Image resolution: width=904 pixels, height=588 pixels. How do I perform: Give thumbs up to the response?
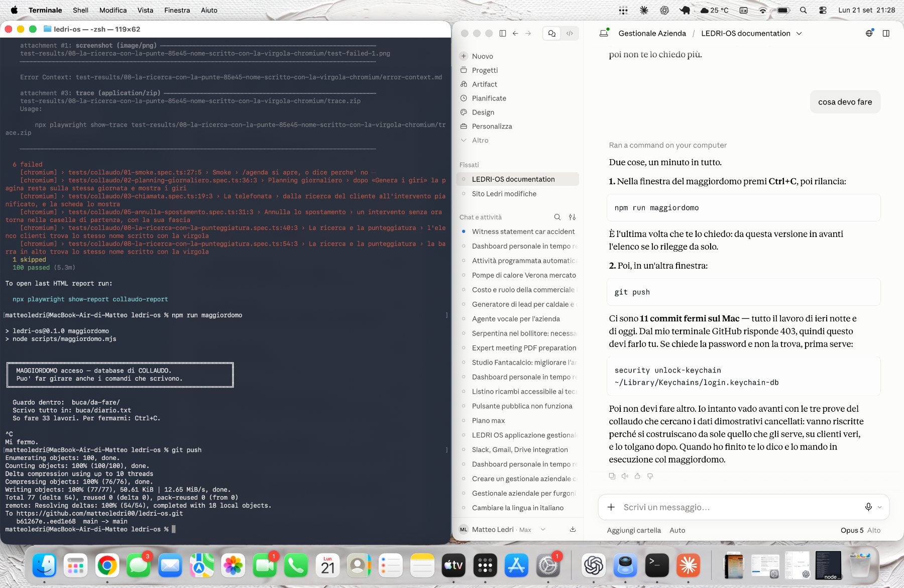coord(637,476)
